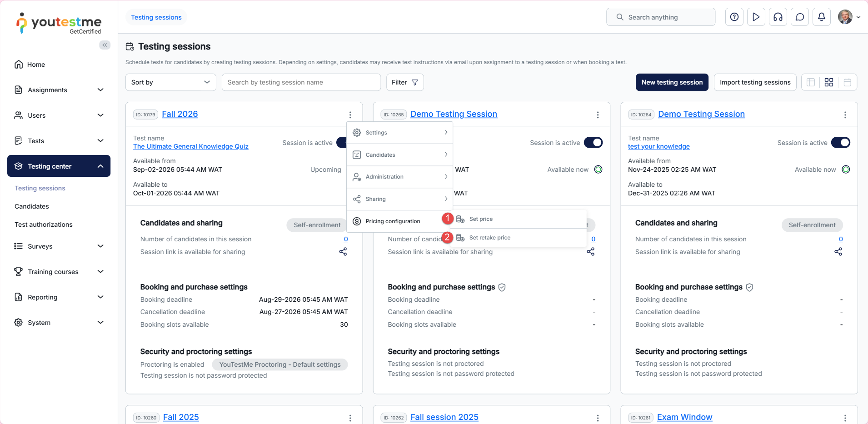The image size is (868, 424).
Task: Select Set retake price option
Action: pos(489,238)
